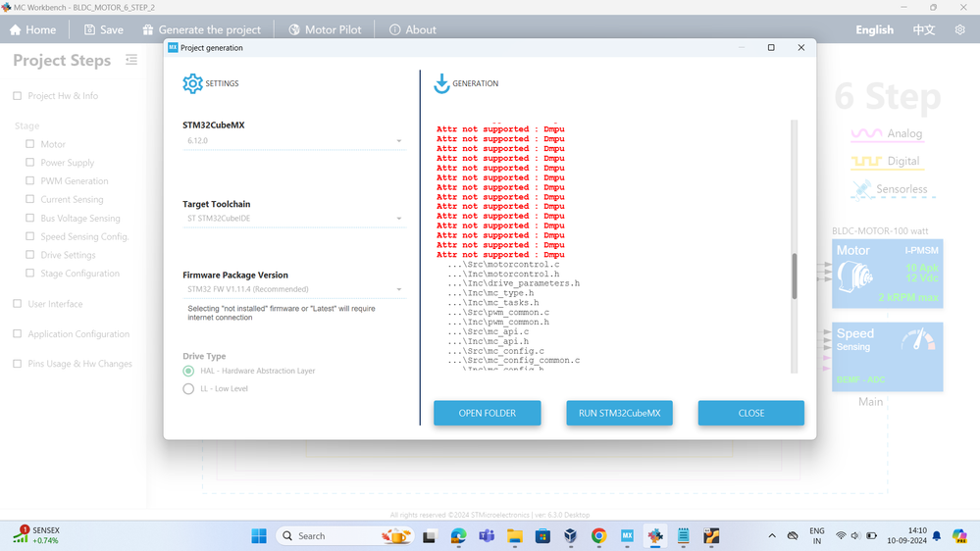Tick the Drive Settings checkbox
This screenshot has height=551, width=980.
point(30,255)
